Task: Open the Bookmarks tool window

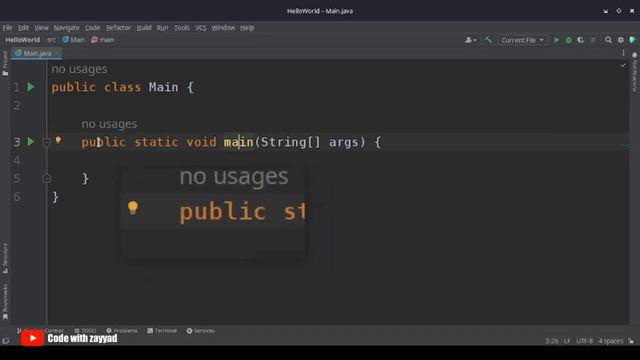Action: [x=5, y=302]
